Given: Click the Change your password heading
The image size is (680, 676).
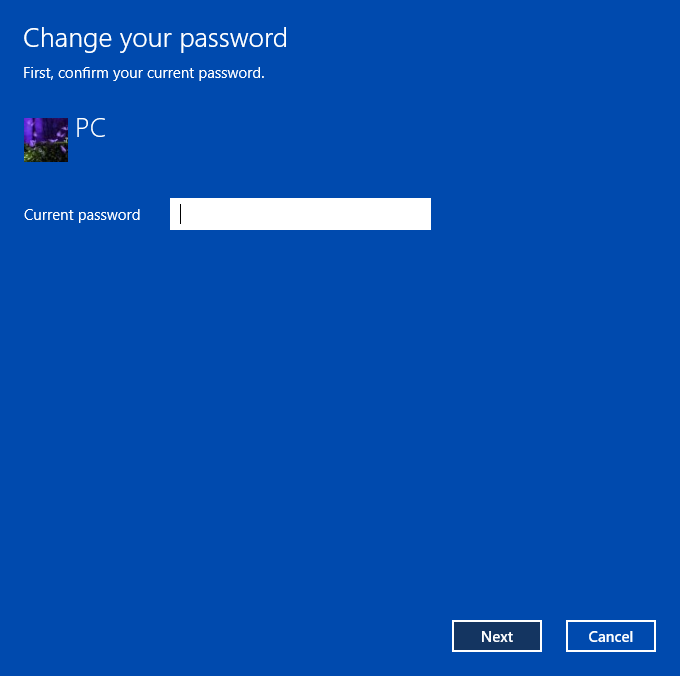Looking at the screenshot, I should 155,39.
